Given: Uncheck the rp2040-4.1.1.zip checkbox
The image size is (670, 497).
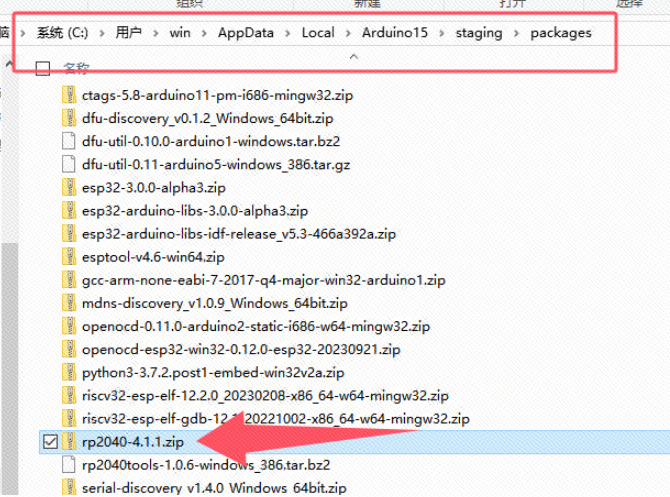Looking at the screenshot, I should coord(50,441).
